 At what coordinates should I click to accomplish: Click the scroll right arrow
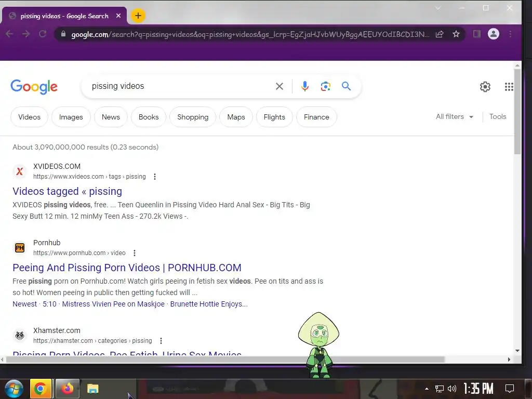tap(509, 360)
